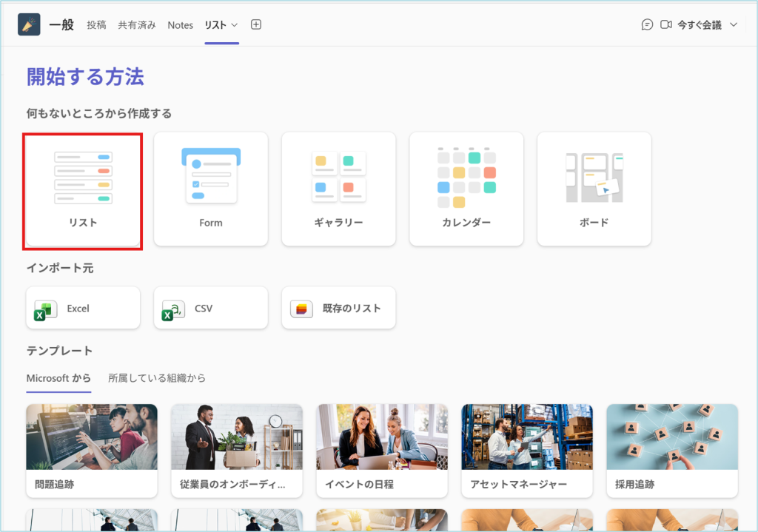Import a list from CSV
The image size is (758, 532).
[211, 309]
